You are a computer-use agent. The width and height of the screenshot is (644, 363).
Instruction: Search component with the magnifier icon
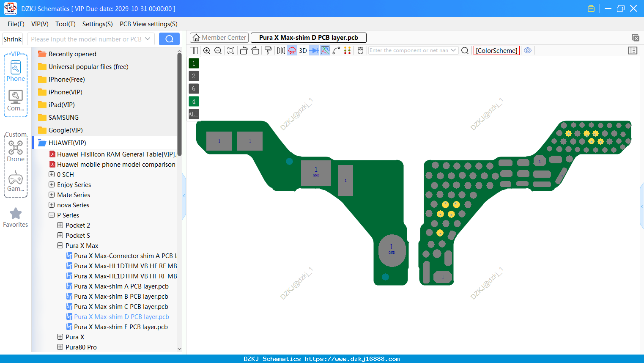pyautogui.click(x=465, y=50)
